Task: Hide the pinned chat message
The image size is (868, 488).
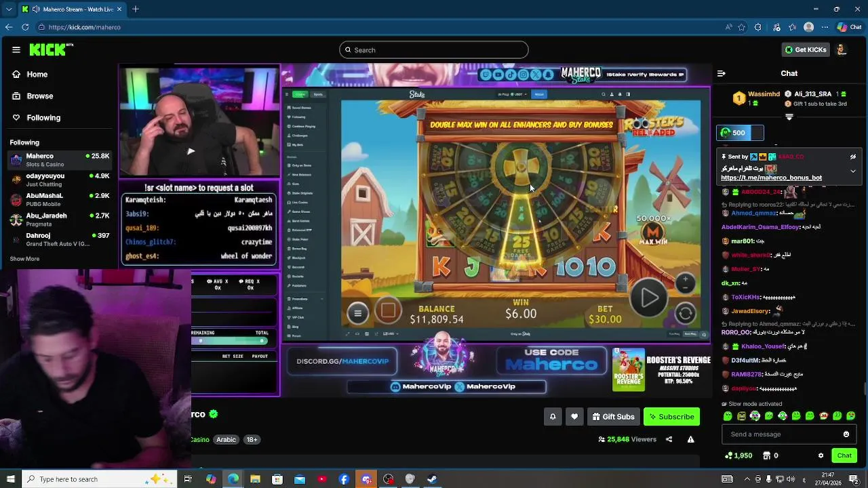Action: (852, 157)
